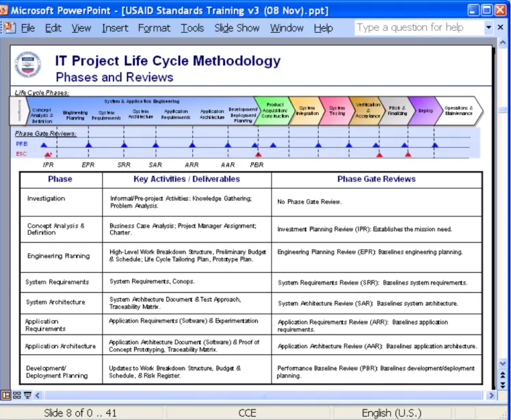Select the 'IT Project Life Cycle Methodology' title
Screen dimensions: 511x420
(x=168, y=61)
